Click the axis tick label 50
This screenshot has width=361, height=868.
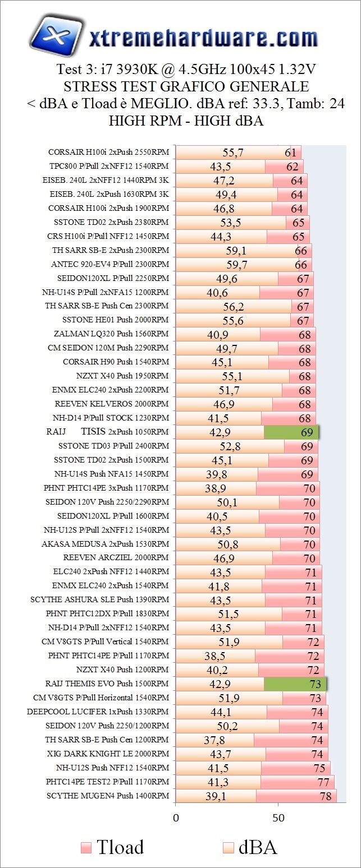(278, 817)
